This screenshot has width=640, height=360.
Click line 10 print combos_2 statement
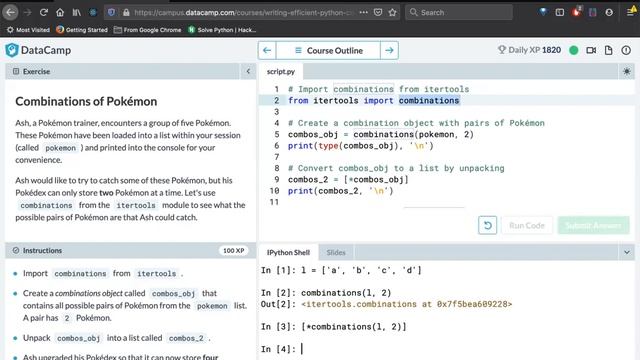[341, 191]
